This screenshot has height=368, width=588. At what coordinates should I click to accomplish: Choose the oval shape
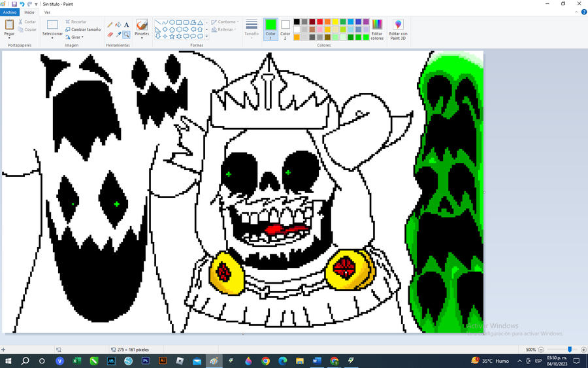coord(172,22)
